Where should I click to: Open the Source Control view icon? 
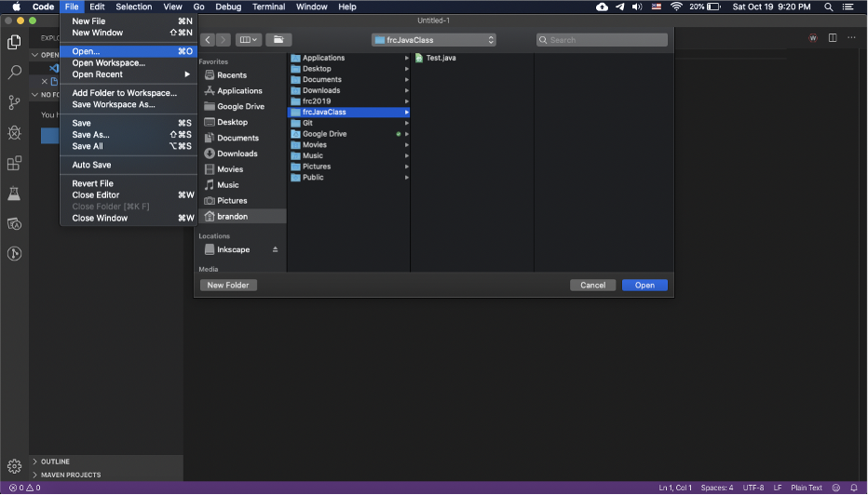click(x=14, y=102)
